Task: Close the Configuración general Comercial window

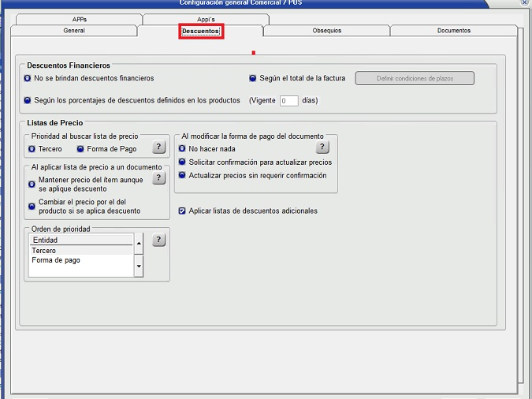Action: click(x=525, y=3)
